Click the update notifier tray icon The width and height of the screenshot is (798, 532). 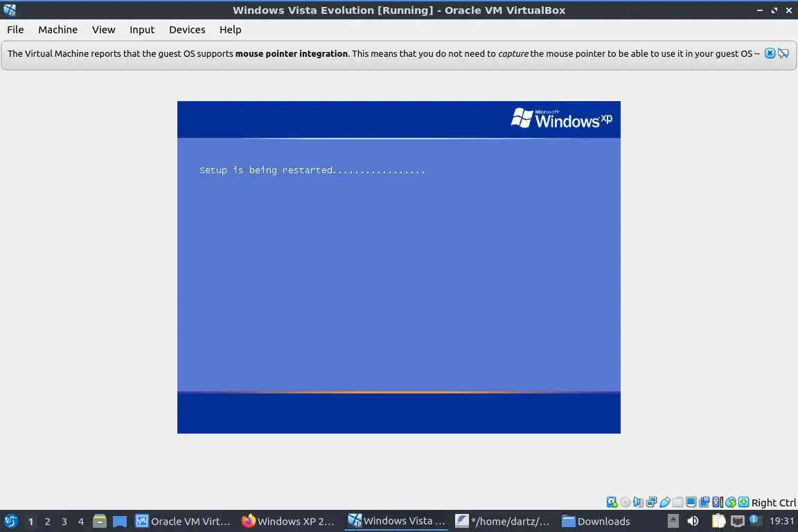(x=755, y=520)
